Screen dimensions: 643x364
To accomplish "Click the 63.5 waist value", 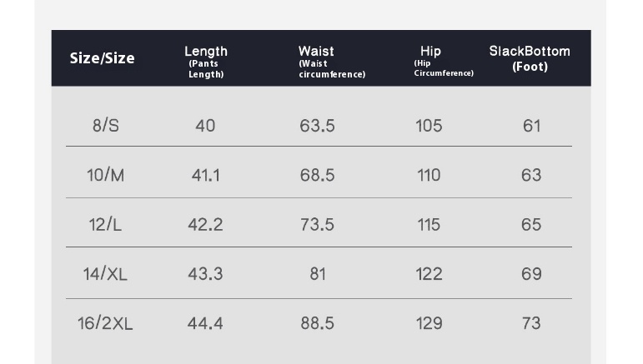I will point(317,126).
